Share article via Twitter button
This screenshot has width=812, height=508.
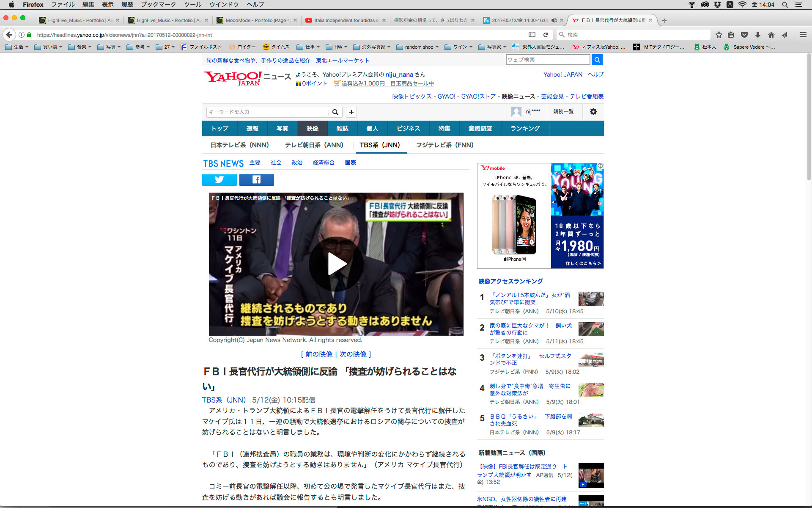pyautogui.click(x=219, y=180)
